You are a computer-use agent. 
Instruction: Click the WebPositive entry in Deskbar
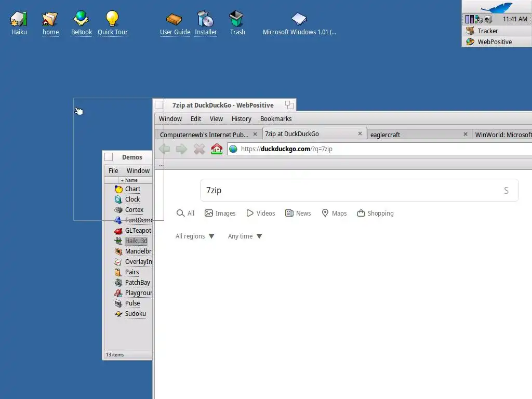click(497, 42)
